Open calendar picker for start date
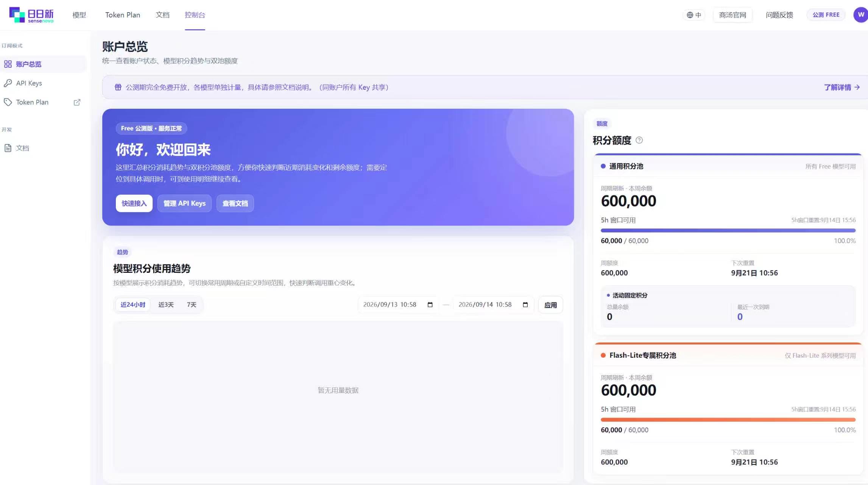Image resolution: width=868 pixels, height=485 pixels. tap(430, 305)
